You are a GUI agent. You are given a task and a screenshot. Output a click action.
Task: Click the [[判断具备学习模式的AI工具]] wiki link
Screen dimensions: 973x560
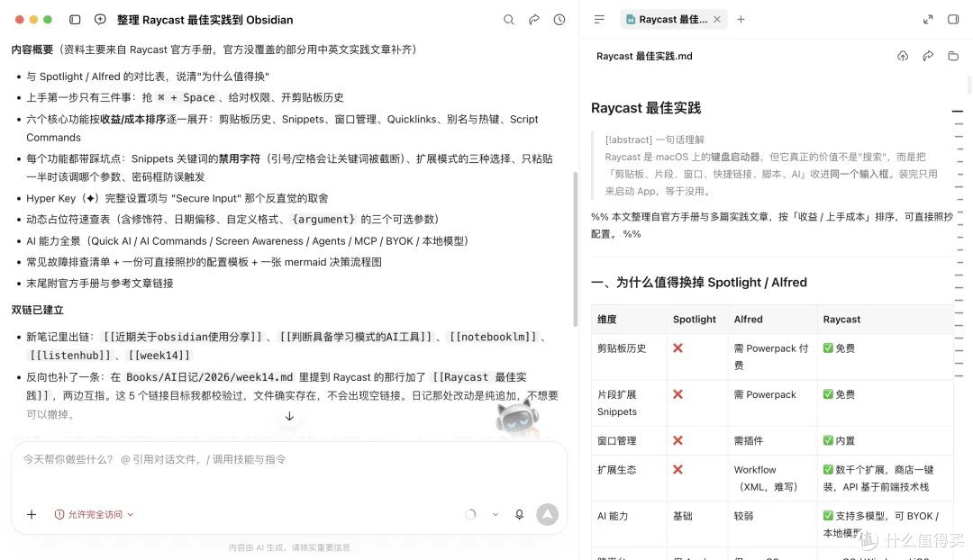356,337
